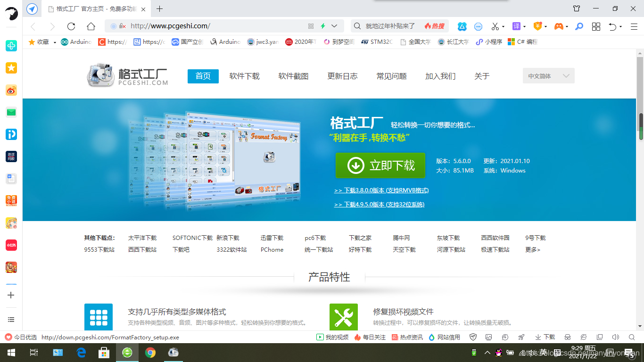Click the 腾牛网 download link
The height and width of the screenshot is (362, 644).
pyautogui.click(x=401, y=238)
